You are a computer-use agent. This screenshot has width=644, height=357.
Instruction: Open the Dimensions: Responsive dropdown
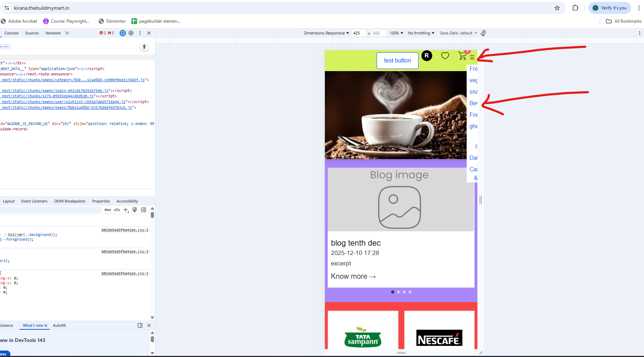(x=326, y=33)
